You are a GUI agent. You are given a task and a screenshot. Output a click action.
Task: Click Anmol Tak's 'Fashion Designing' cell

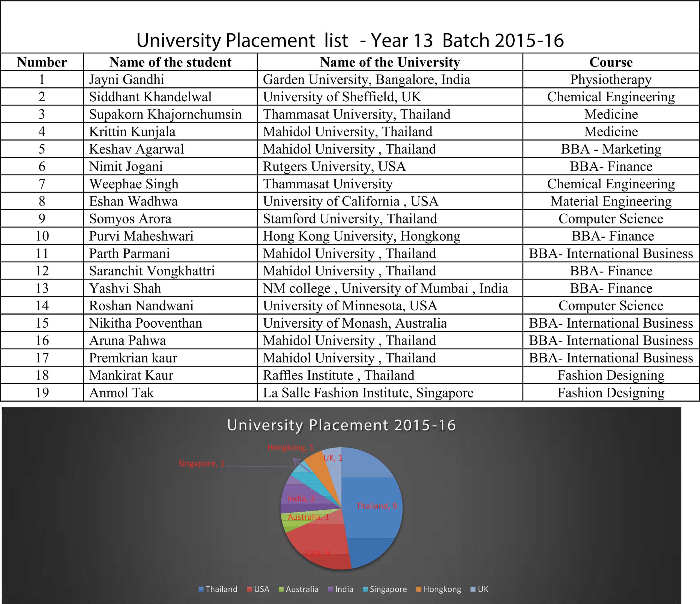pyautogui.click(x=611, y=393)
